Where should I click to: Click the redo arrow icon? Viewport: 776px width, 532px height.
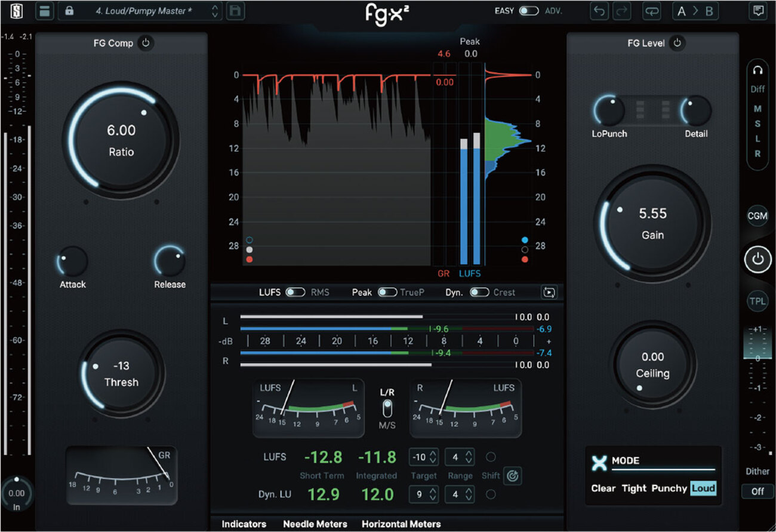620,11
